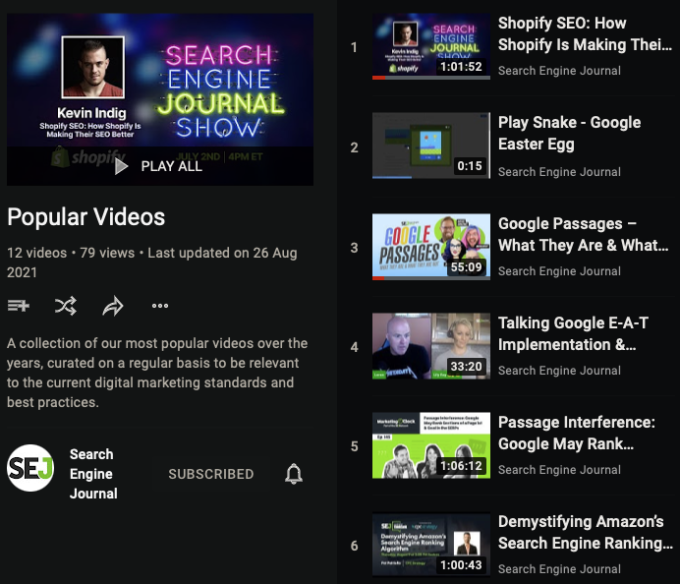Click title 'Shopify SEO: How Shopify Is Making Thei...'
This screenshot has width=680, height=584.
tap(585, 34)
